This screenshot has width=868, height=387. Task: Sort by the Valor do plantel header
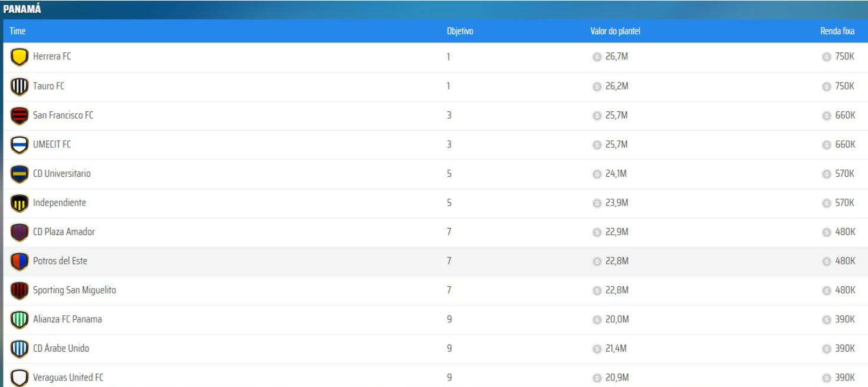(x=615, y=31)
